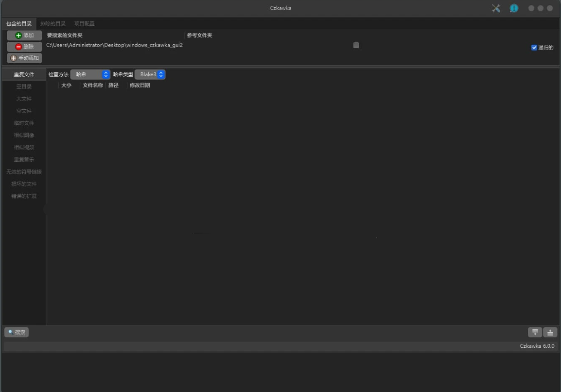Image resolution: width=561 pixels, height=392 pixels.
Task: Click the blue dot icon on 搜索 button
Action: point(11,332)
